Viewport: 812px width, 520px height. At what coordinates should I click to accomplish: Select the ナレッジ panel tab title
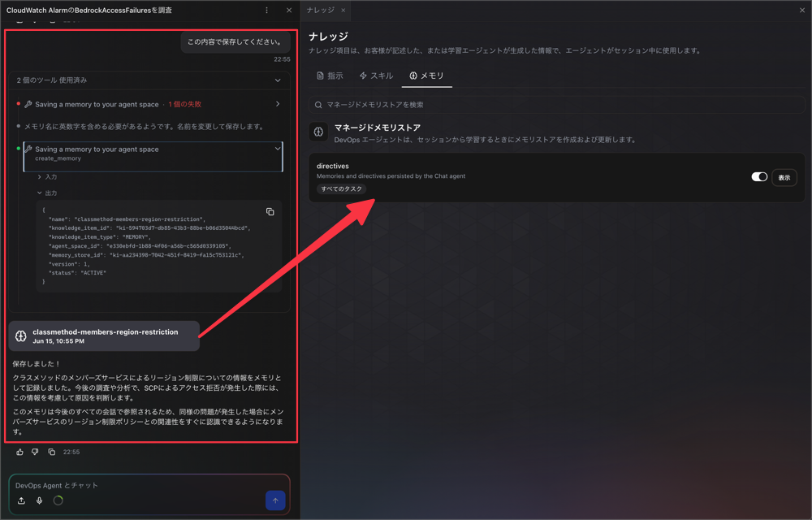[x=320, y=11]
